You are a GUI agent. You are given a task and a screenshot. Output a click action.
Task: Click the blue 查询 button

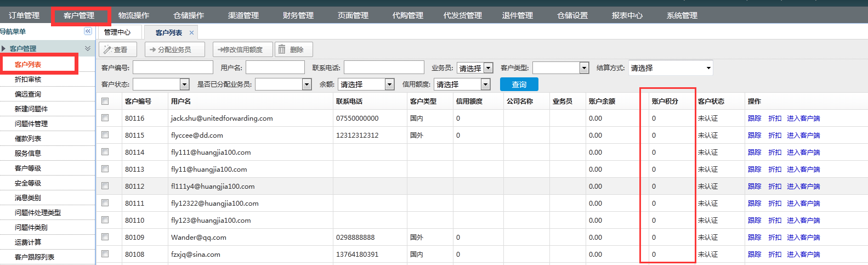[x=519, y=84]
